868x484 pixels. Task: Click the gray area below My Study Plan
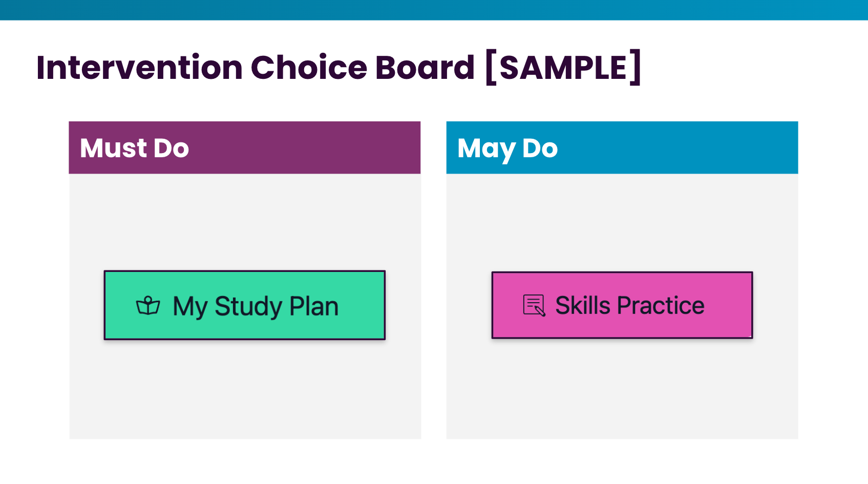(x=245, y=389)
